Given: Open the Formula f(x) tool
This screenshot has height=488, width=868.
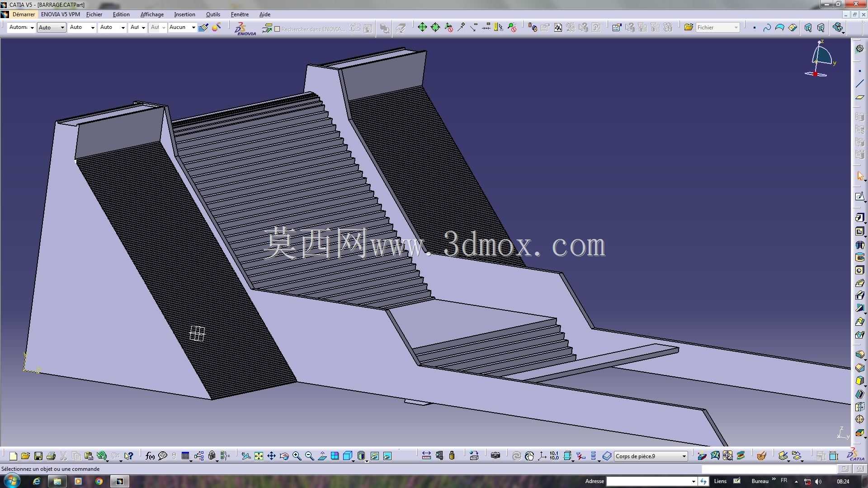Looking at the screenshot, I should [x=150, y=456].
